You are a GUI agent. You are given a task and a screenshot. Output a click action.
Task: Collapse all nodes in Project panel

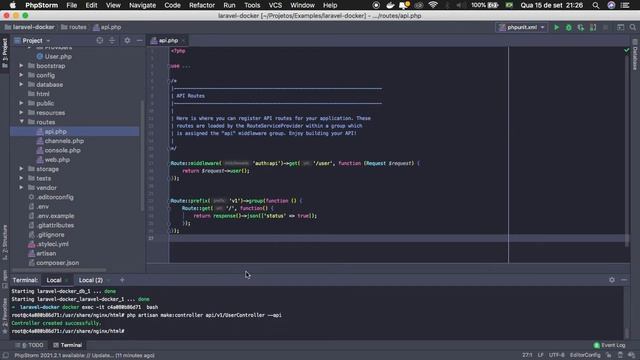(112, 40)
